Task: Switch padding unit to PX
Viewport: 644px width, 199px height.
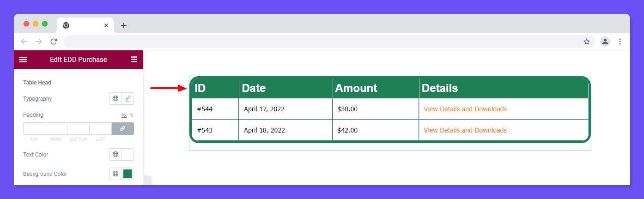Action: 124,115
